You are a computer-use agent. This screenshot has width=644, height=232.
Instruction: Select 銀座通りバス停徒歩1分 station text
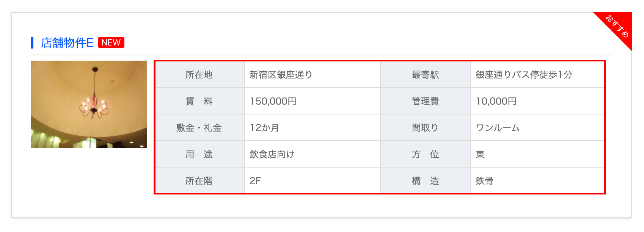tap(524, 75)
